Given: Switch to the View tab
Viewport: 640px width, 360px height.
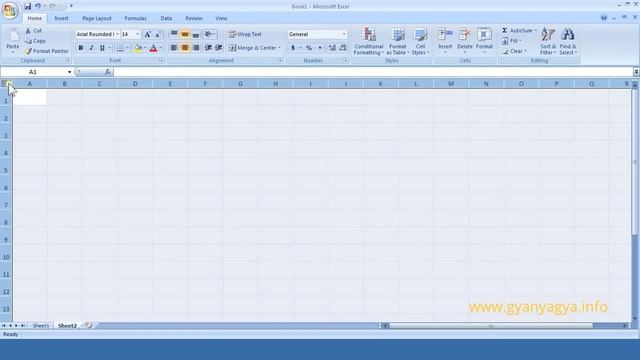Looking at the screenshot, I should click(221, 18).
